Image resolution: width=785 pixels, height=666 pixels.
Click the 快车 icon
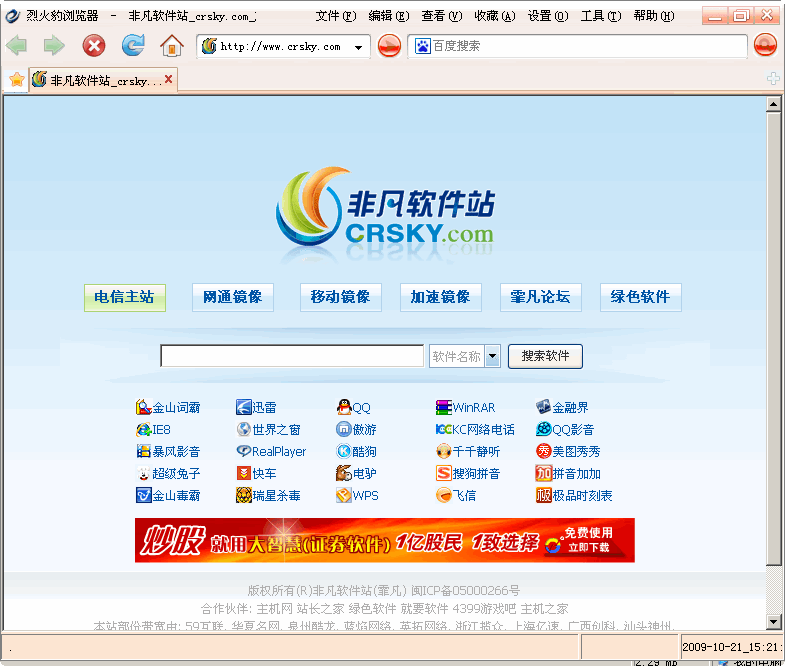[x=243, y=473]
